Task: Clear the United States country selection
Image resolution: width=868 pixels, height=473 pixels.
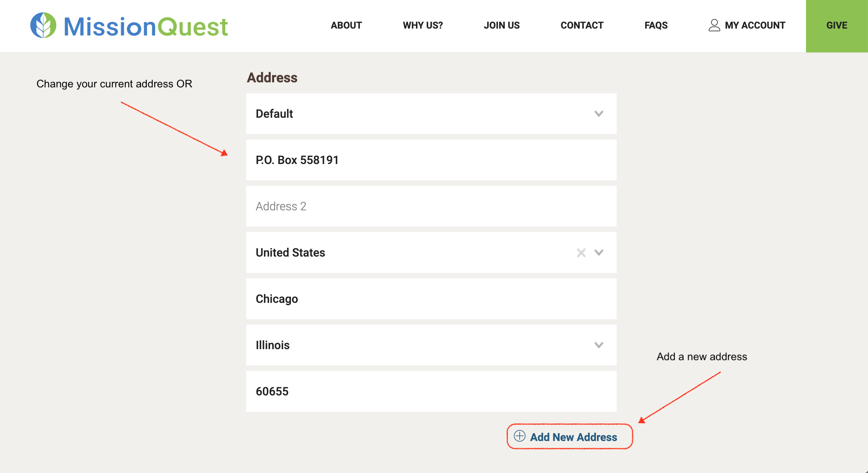Action: point(581,252)
